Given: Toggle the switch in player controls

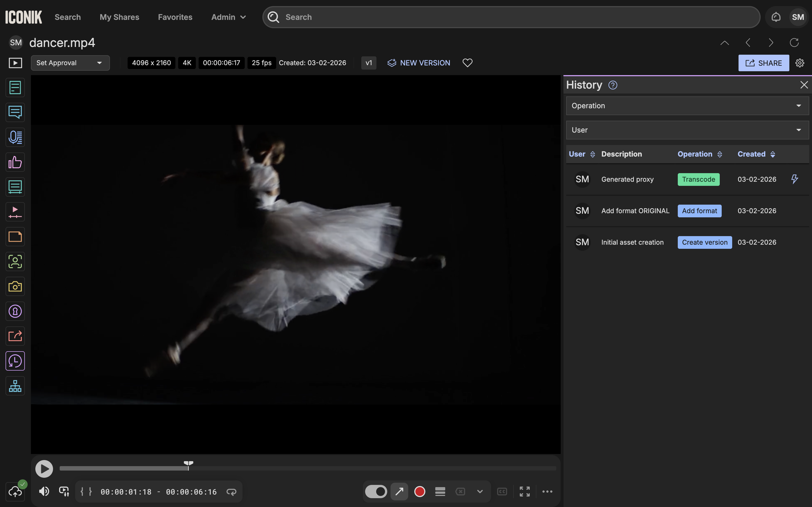Looking at the screenshot, I should click(x=376, y=492).
